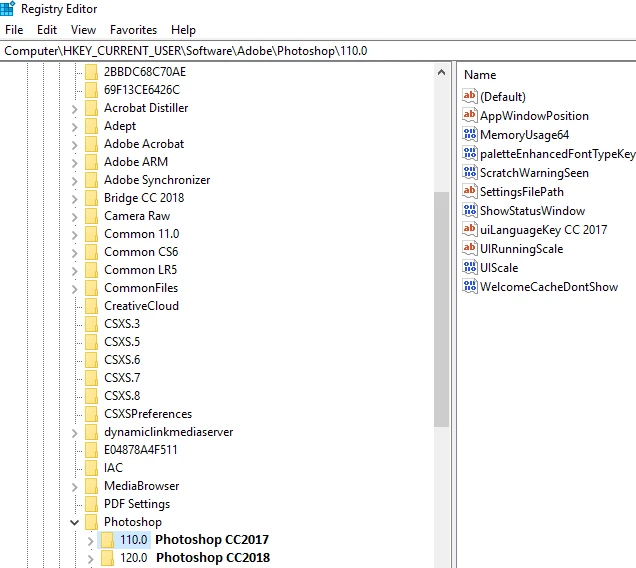Expand the dynamiclinkmediaserver key
This screenshot has width=636, height=568.
[75, 433]
